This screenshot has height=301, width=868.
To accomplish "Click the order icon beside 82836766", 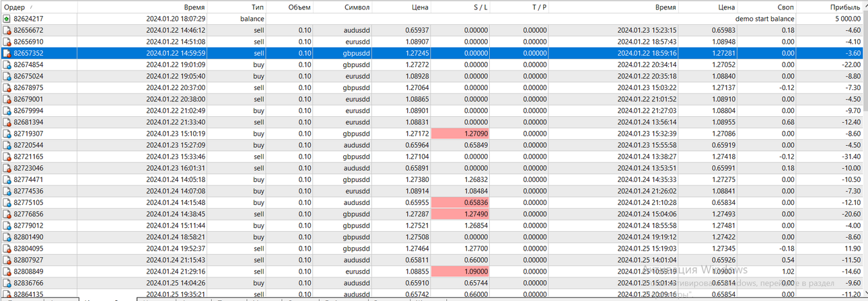I will point(7,282).
